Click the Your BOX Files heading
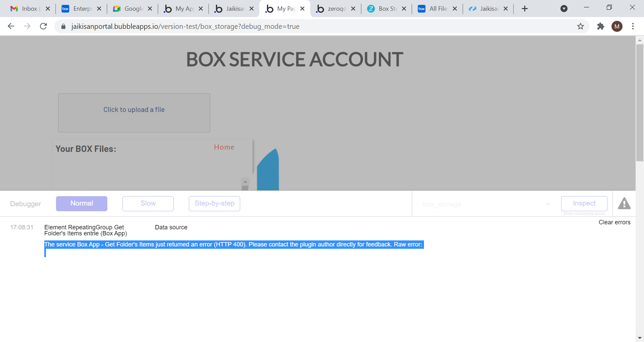 coord(86,149)
